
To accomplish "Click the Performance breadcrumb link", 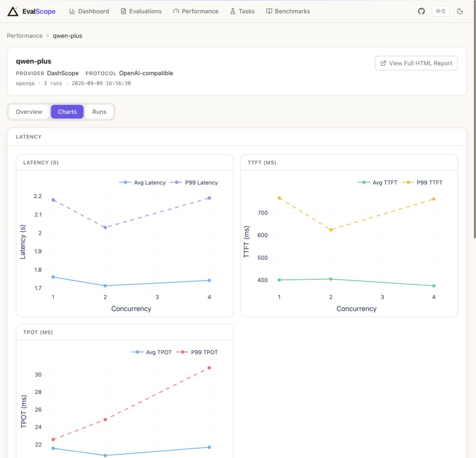I will 25,36.
